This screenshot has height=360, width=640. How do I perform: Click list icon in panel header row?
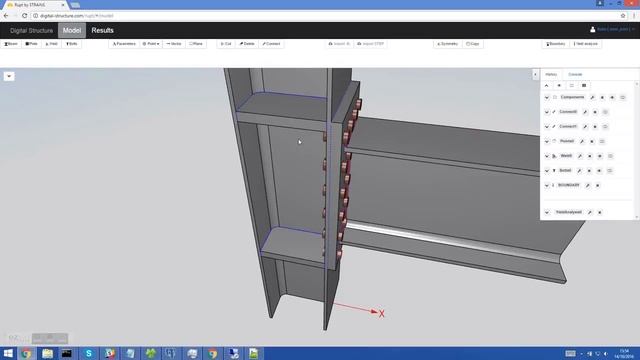pyautogui.click(x=571, y=85)
